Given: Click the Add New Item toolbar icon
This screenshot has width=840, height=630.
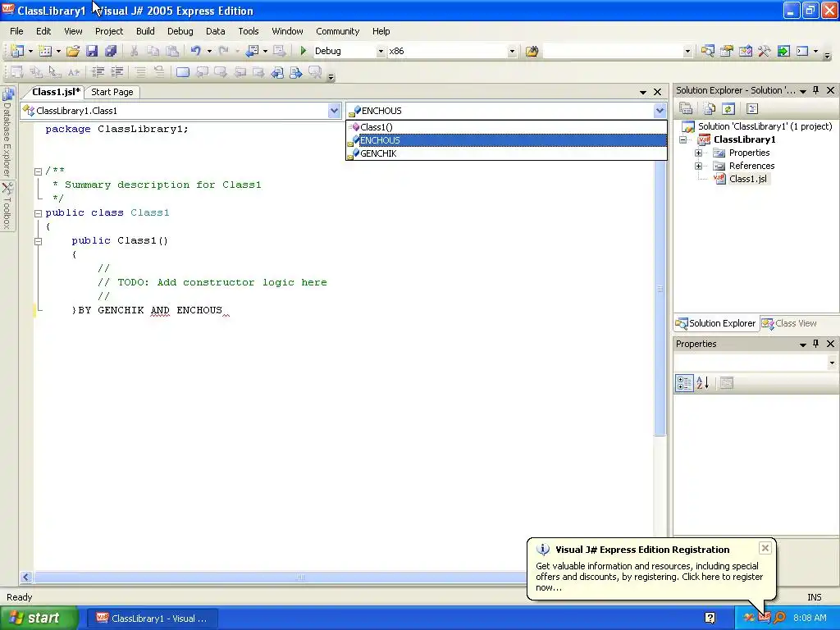Looking at the screenshot, I should pos(46,51).
